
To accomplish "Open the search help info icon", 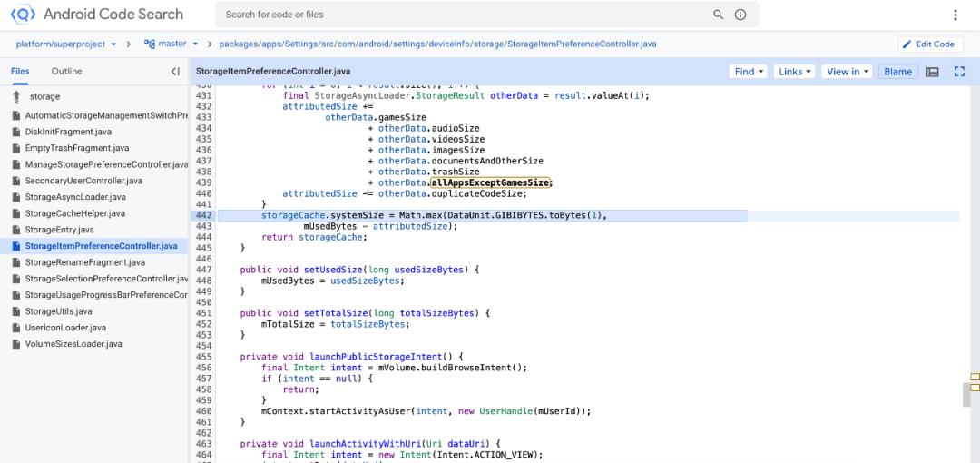I will pos(740,15).
